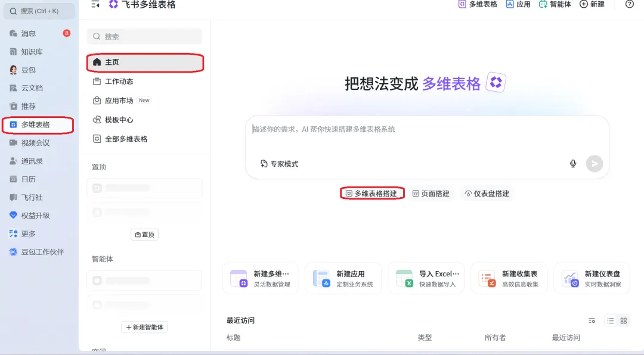The height and width of the screenshot is (355, 644).
Task: Click the 最近访问 column header
Action: [x=566, y=338]
